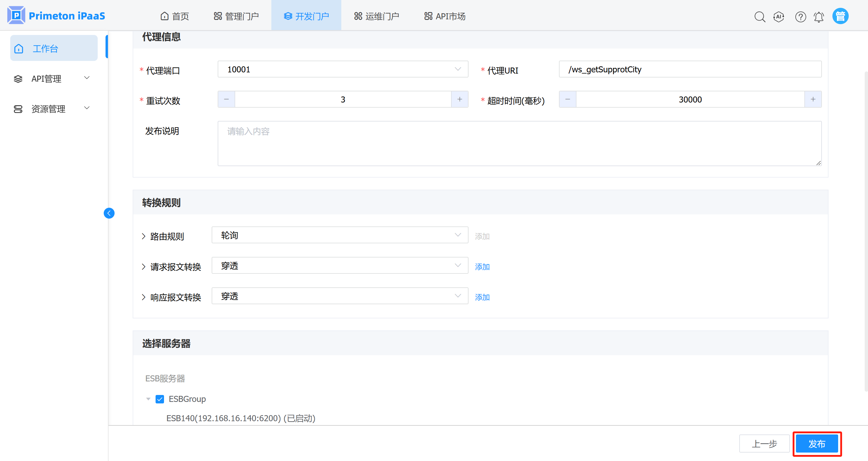The image size is (868, 461).
Task: Open the 路由规则 轮询 dropdown
Action: point(340,235)
